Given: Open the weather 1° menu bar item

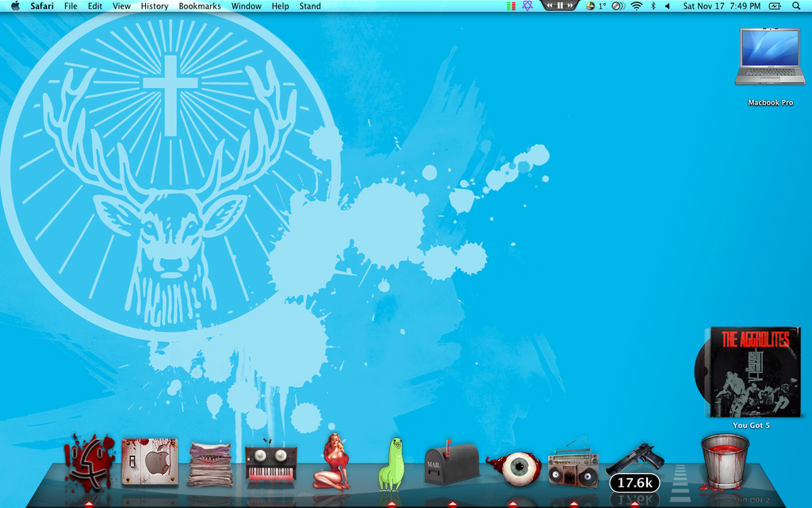Looking at the screenshot, I should 596,6.
